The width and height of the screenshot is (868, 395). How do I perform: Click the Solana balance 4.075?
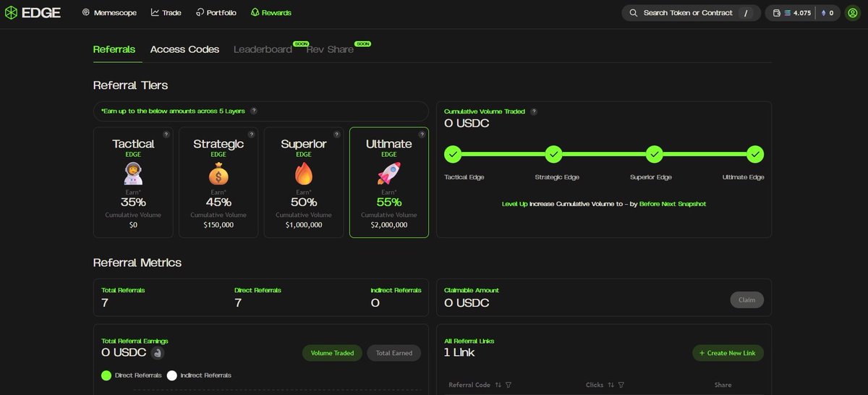798,13
